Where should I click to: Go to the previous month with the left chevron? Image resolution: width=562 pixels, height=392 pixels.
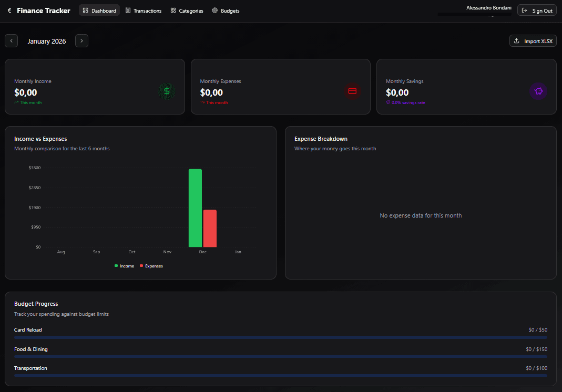11,40
